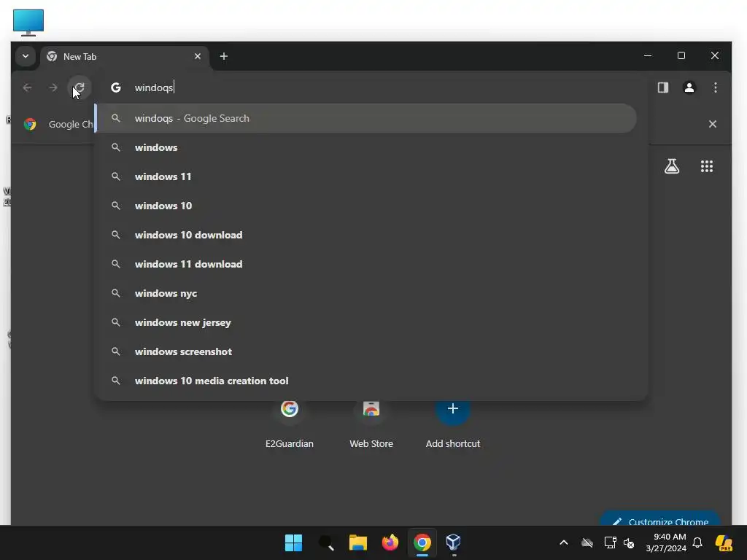747x560 pixels.
Task: Open File Explorer from taskbar
Action: click(x=357, y=542)
